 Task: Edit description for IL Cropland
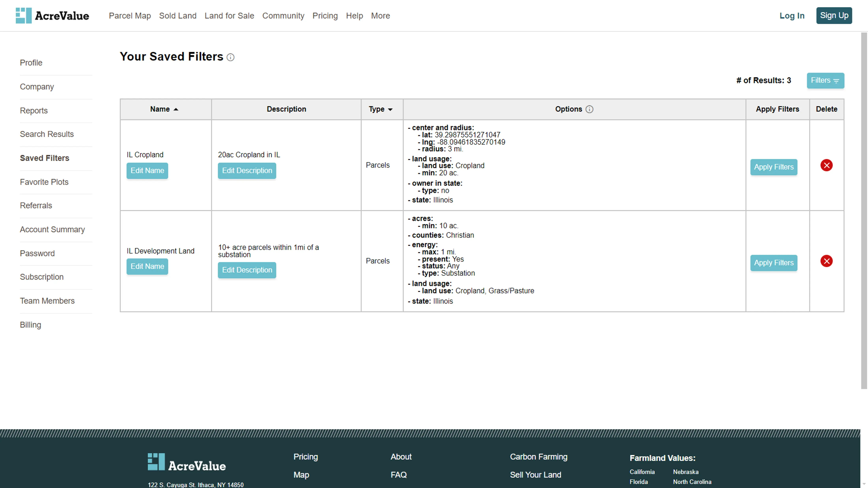coord(247,170)
